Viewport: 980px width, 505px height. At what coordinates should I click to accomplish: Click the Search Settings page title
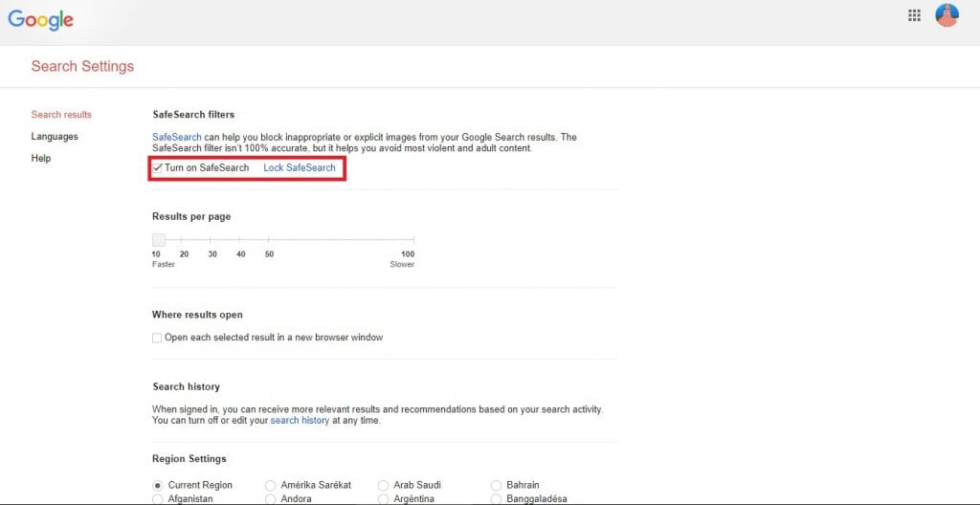82,66
